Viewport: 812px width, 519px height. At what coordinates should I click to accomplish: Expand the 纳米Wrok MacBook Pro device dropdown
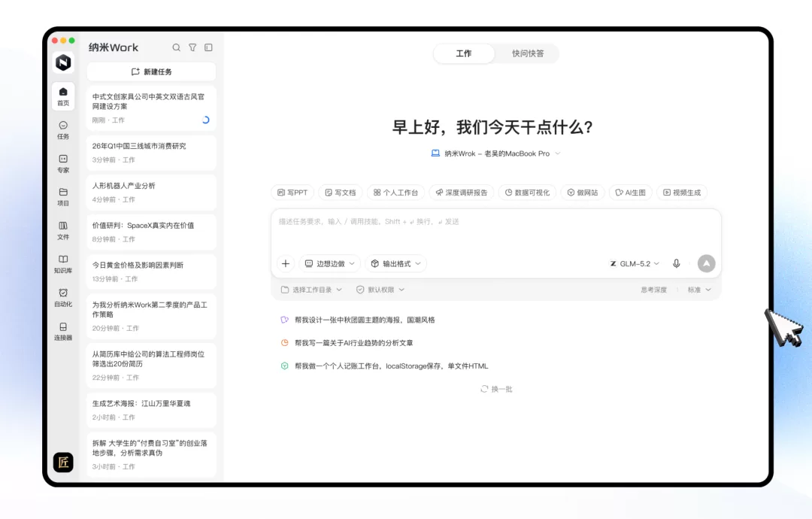(496, 154)
